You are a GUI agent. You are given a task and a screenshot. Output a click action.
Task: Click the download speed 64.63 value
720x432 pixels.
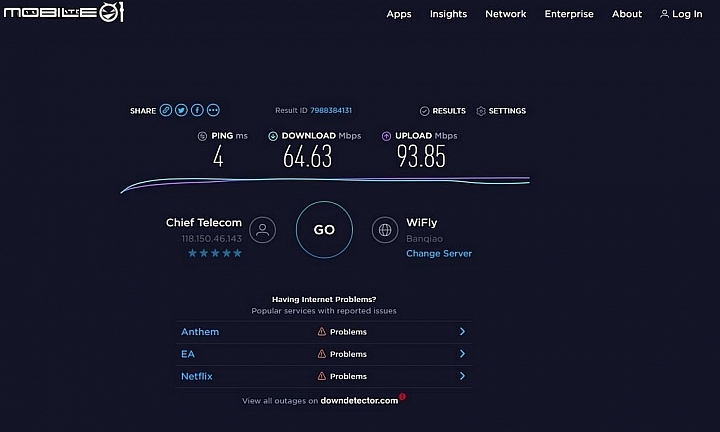[x=307, y=156]
